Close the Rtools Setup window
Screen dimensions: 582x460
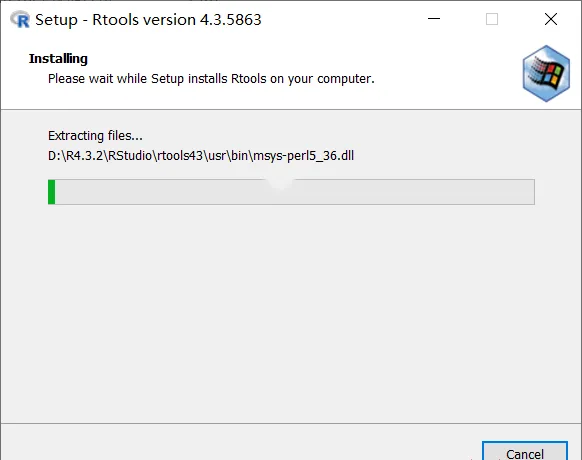pyautogui.click(x=551, y=19)
